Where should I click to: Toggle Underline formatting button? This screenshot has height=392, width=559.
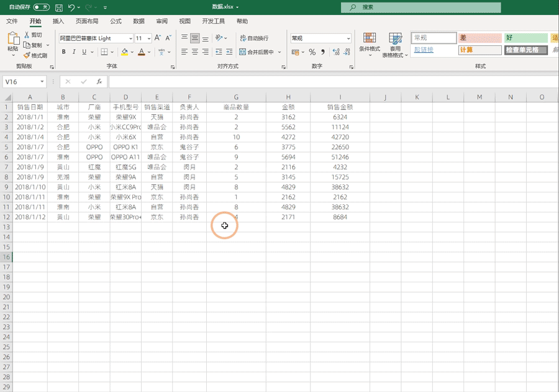click(x=84, y=52)
